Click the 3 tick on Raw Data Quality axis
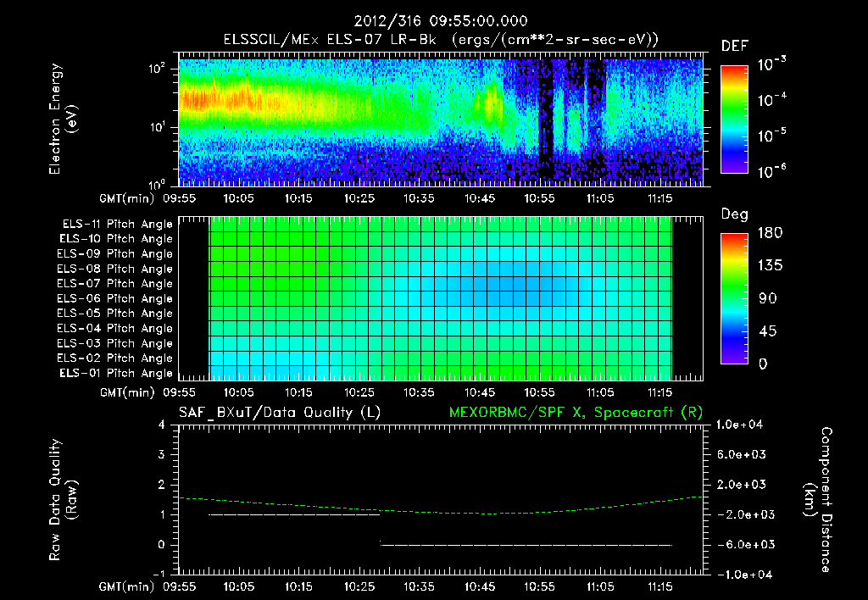Screen dimensions: 868x600 click(x=162, y=454)
